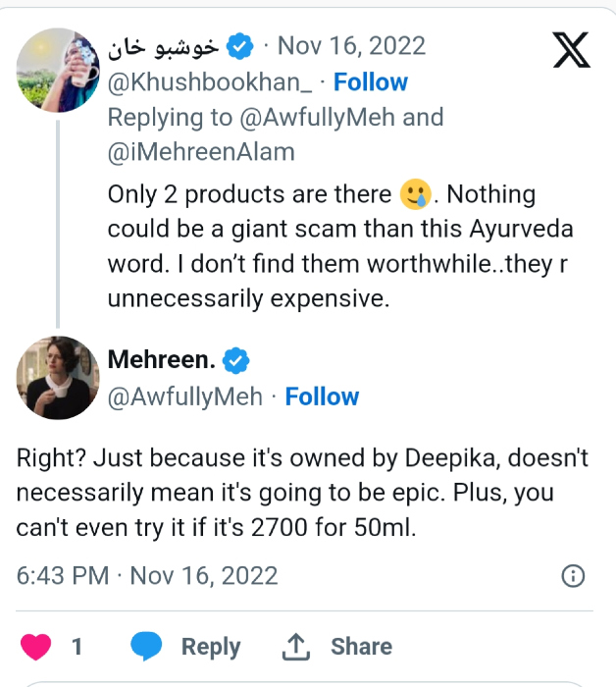Click the share upload arrow icon

[x=296, y=646]
